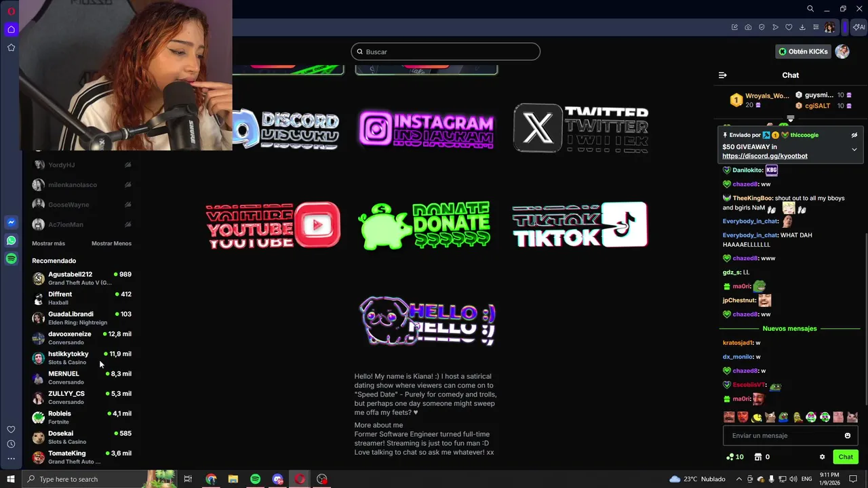Hide the pinned giveaway message
Viewport: 868px width, 488px height.
click(854, 135)
